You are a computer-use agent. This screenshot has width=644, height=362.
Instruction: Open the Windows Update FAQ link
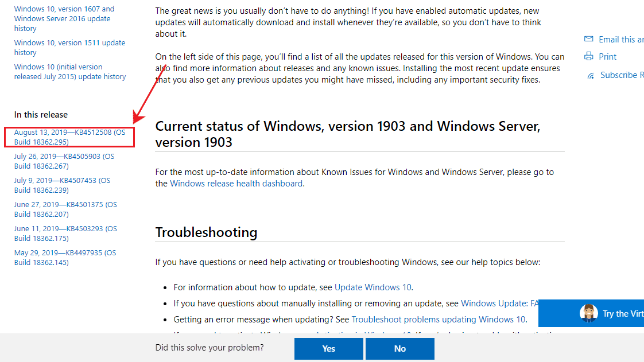coord(499,303)
